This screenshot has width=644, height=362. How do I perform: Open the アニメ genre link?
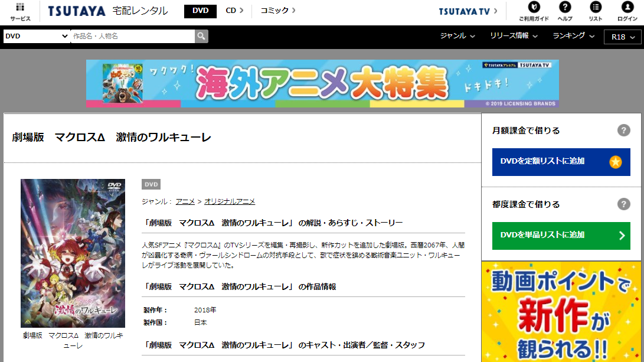tap(185, 201)
